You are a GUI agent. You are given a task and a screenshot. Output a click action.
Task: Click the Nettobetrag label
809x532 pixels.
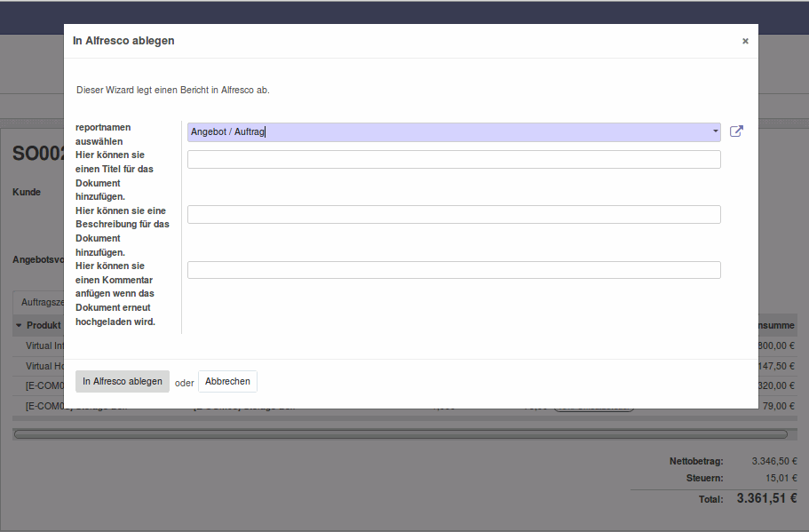696,461
